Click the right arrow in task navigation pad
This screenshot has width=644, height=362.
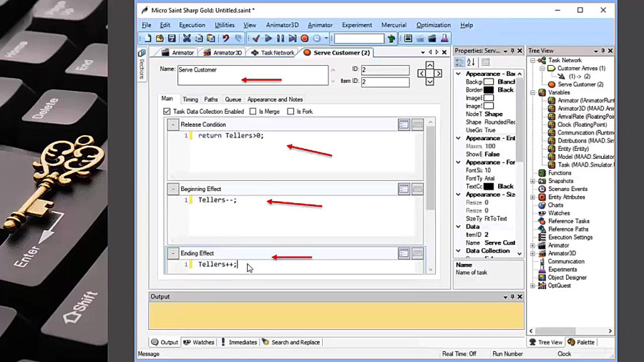tap(438, 74)
